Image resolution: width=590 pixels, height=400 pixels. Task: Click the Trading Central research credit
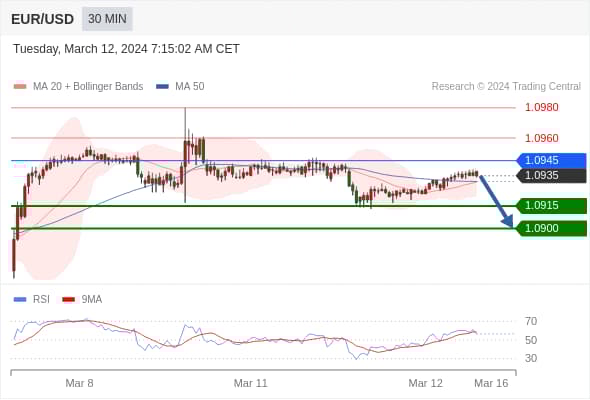(506, 87)
